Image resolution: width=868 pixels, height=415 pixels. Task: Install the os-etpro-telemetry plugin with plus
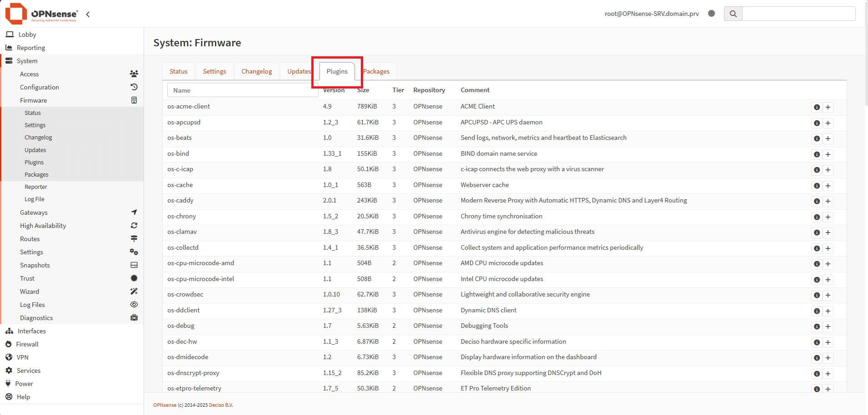coord(828,389)
